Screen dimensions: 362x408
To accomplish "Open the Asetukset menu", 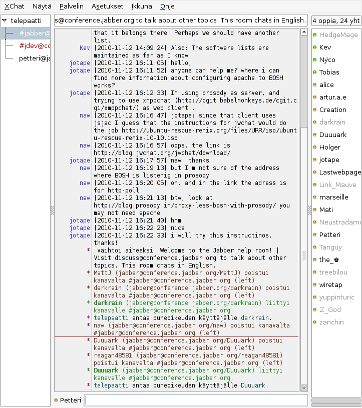I will point(107,6).
